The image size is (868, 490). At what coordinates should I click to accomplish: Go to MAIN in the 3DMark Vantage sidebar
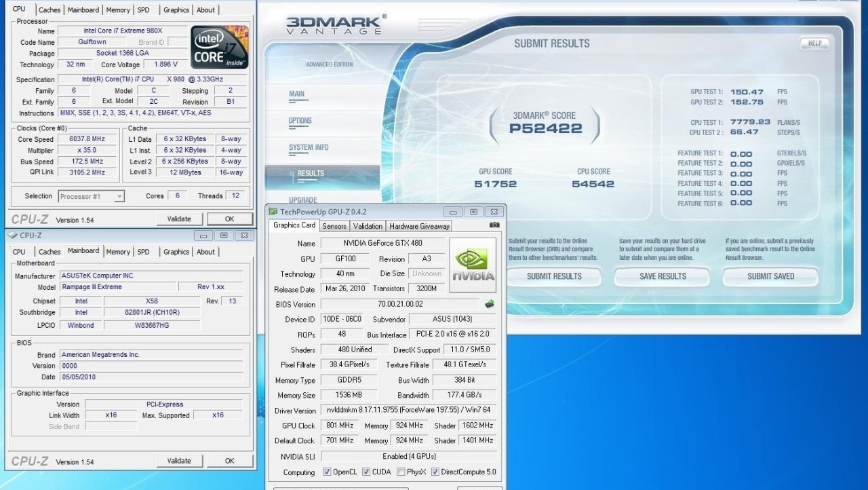point(296,94)
